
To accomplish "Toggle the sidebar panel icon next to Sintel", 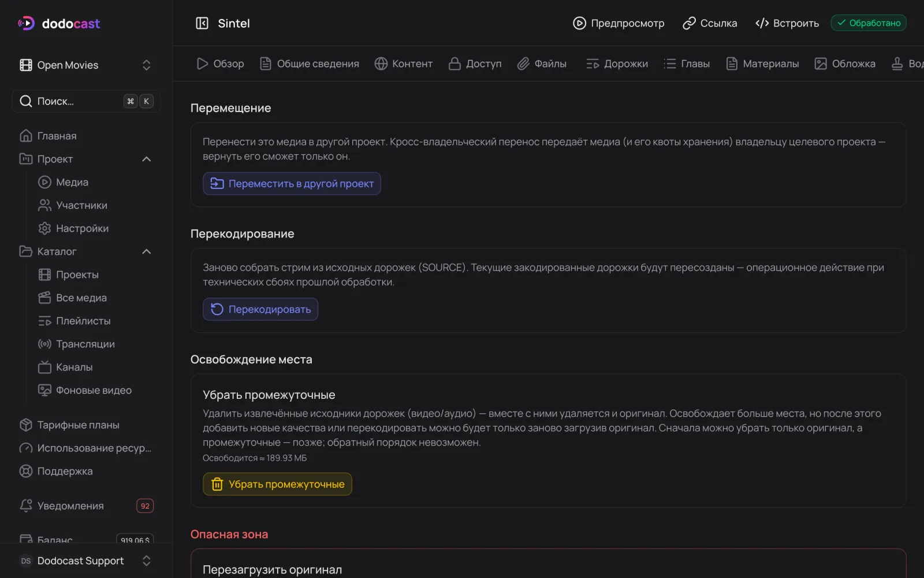I will (x=202, y=23).
